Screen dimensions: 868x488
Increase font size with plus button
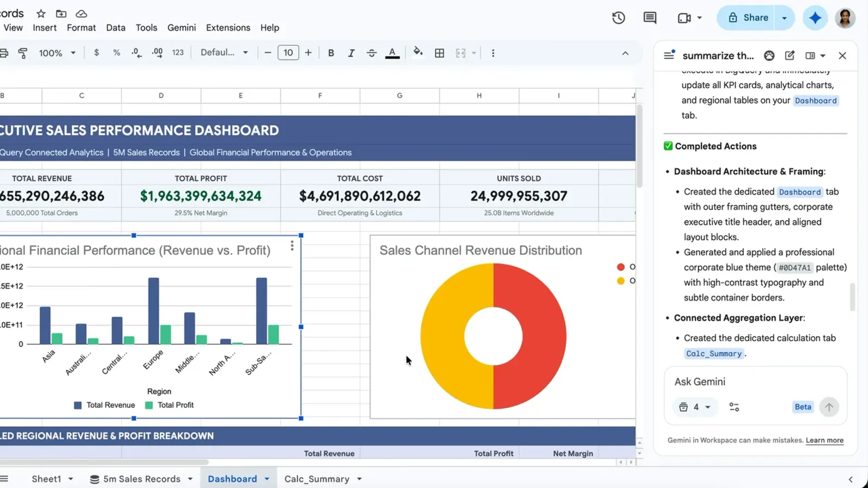coord(308,53)
